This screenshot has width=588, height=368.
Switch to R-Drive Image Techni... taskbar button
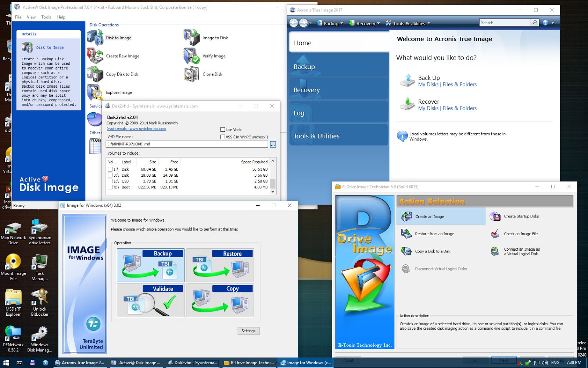(x=249, y=362)
